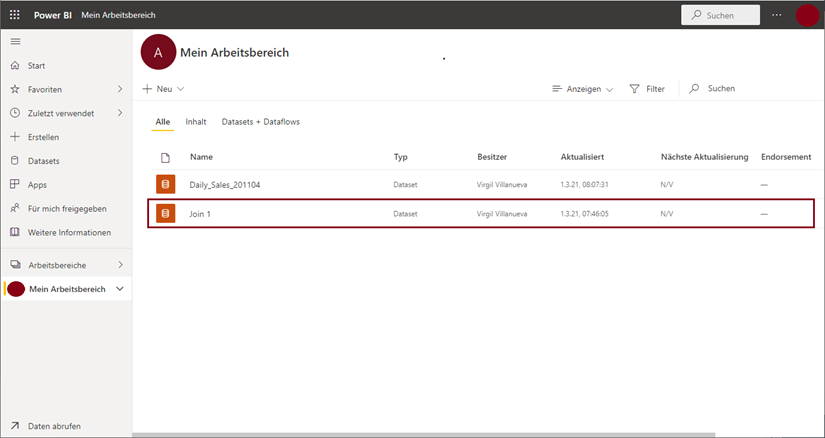Click the Daily_Sales_201104 dataset icon
The width and height of the screenshot is (825, 438).
click(165, 185)
